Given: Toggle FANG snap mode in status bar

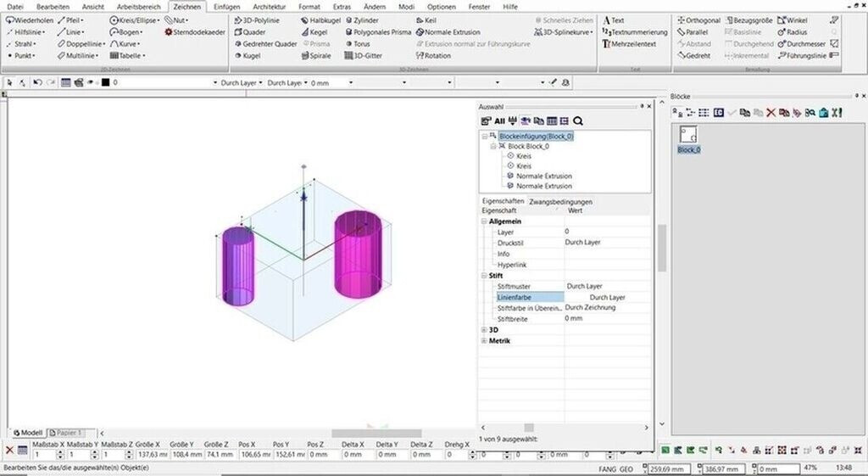Looking at the screenshot, I should click(x=604, y=468).
